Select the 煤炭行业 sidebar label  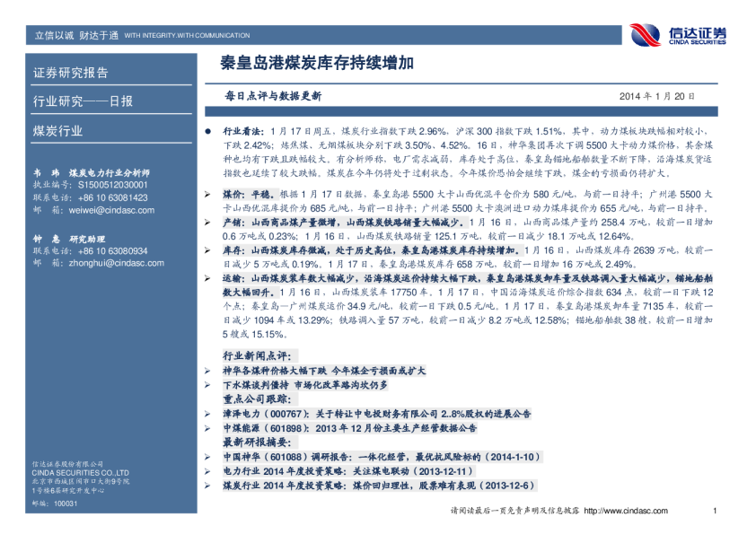click(57, 131)
